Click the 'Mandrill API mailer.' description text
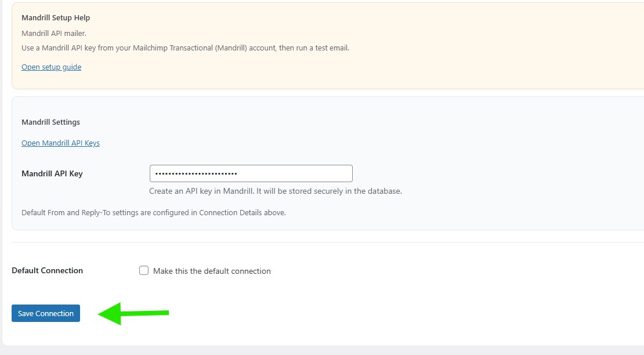This screenshot has width=644, height=355. point(54,34)
